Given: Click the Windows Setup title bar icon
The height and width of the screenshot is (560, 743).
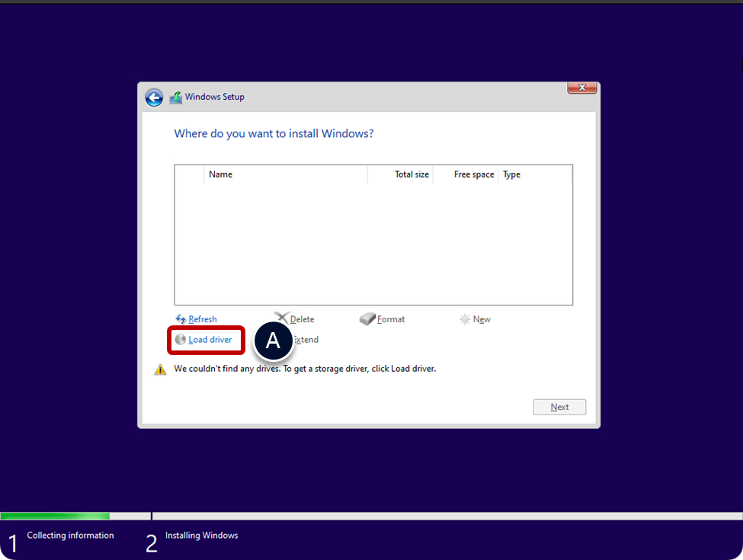Looking at the screenshot, I should pos(175,98).
